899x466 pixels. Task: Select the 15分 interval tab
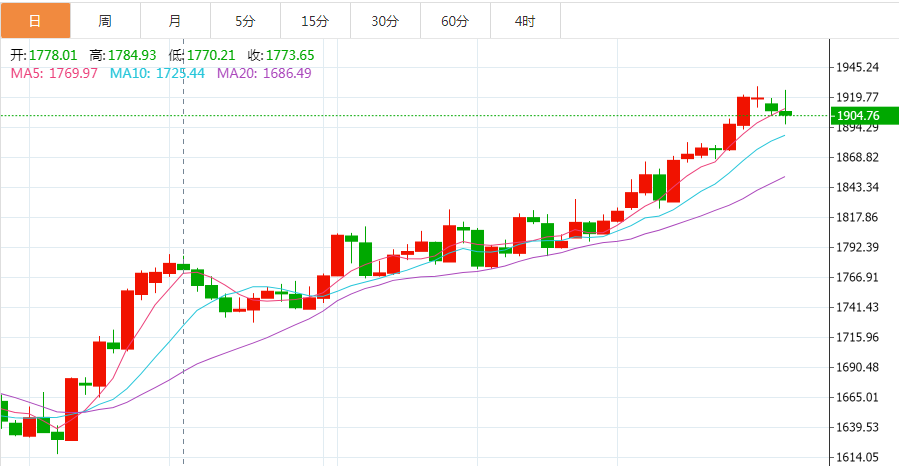pos(315,21)
